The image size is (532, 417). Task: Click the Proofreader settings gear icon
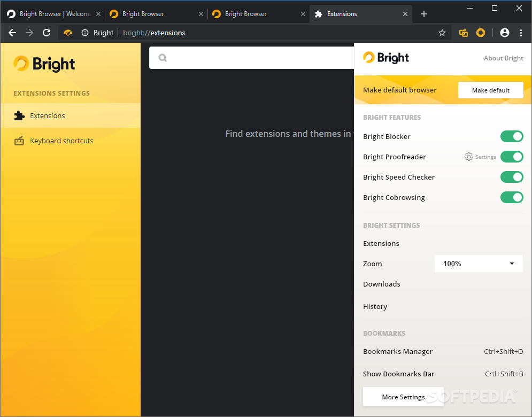coord(468,157)
